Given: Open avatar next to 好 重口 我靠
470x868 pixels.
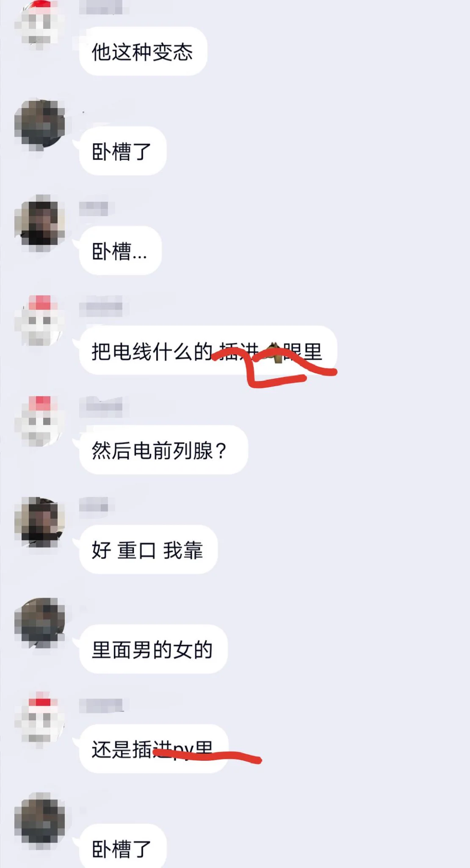Looking at the screenshot, I should point(39,522).
